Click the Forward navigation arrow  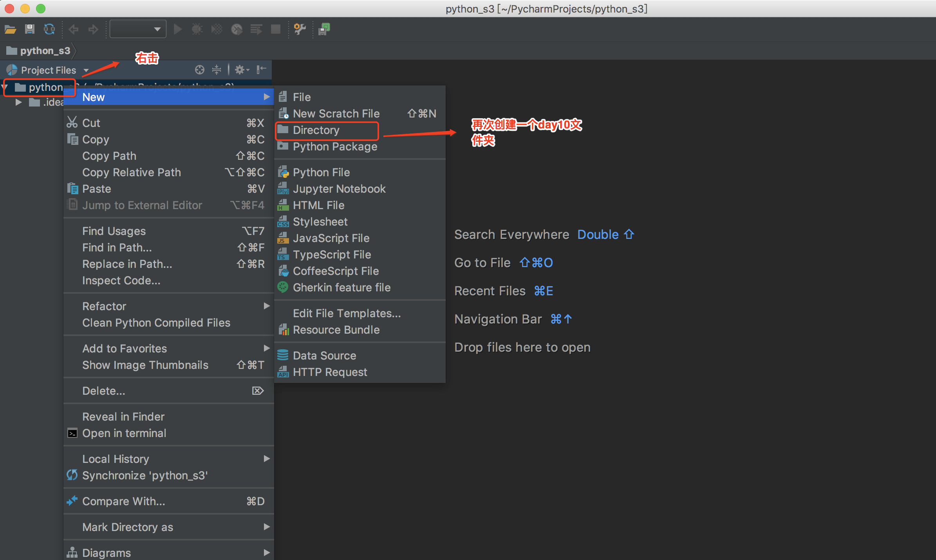click(x=93, y=29)
